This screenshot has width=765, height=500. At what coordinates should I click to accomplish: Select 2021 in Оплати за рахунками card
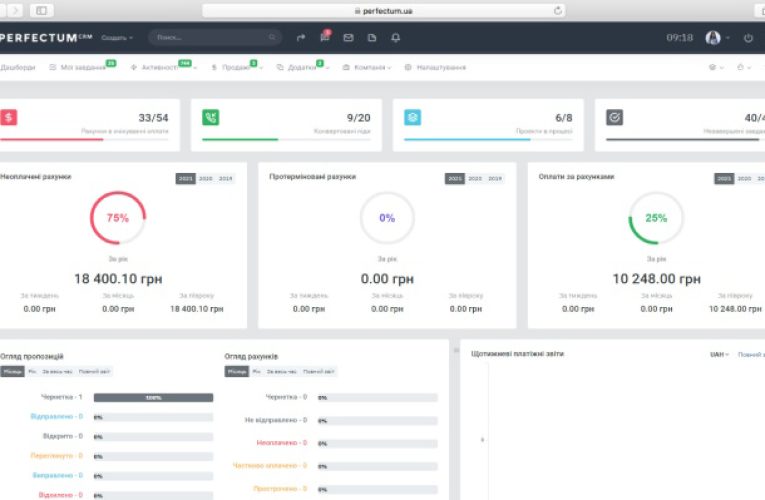tap(724, 179)
